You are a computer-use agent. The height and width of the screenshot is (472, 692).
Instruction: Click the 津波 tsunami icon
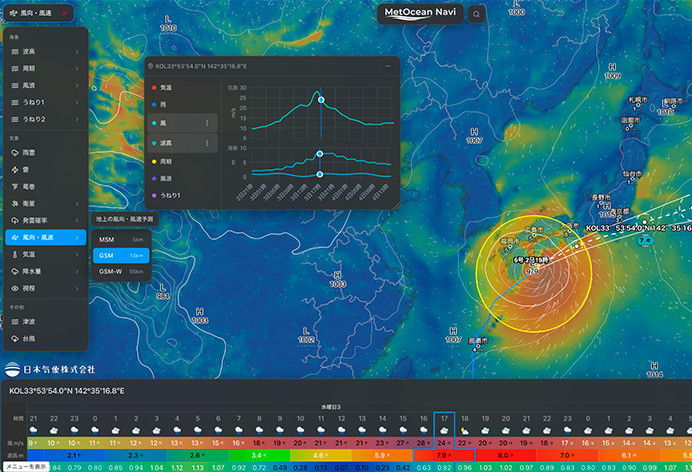point(15,322)
